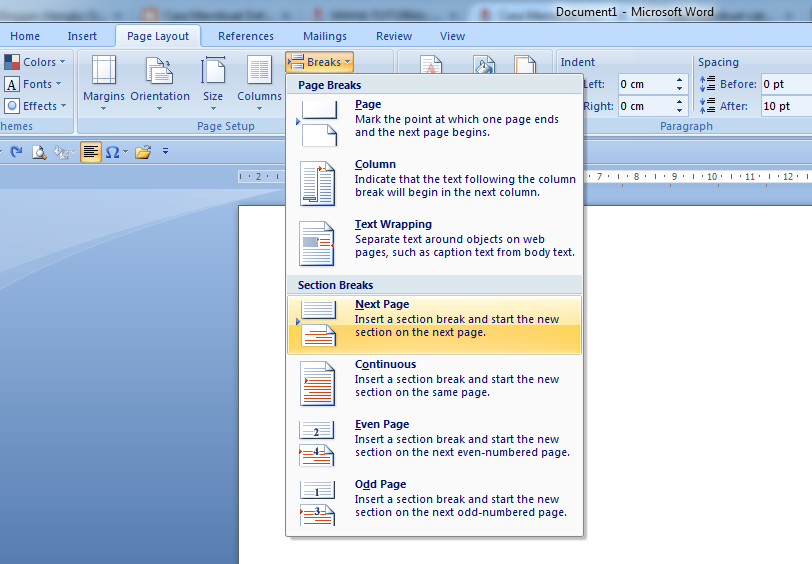Image resolution: width=812 pixels, height=564 pixels.
Task: Click the Effects theme icon
Action: [x=12, y=106]
